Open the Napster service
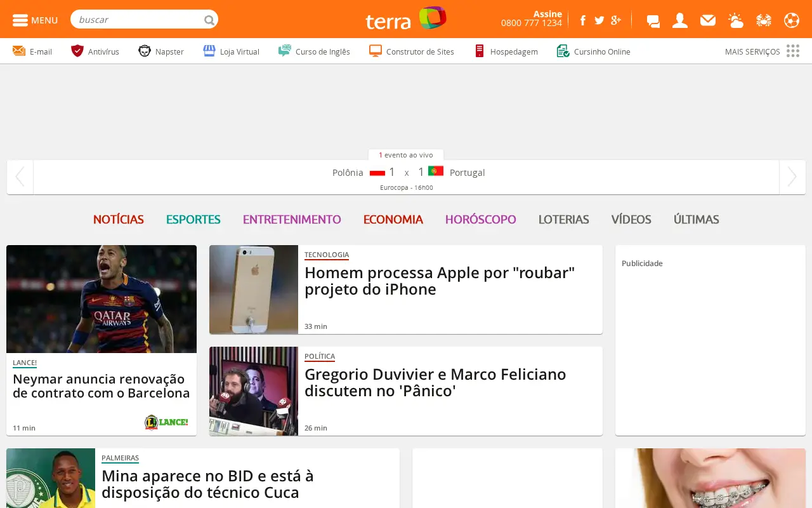This screenshot has height=508, width=812. pos(161,51)
